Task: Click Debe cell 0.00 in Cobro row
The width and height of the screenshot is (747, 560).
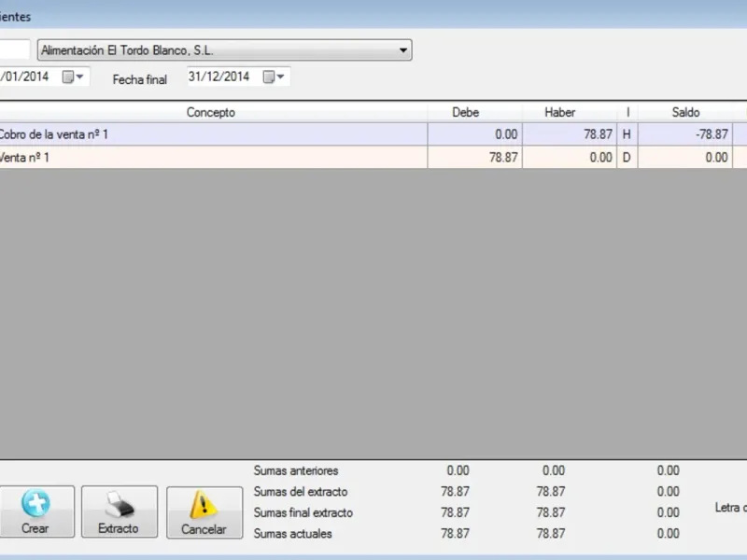Action: pyautogui.click(x=475, y=134)
